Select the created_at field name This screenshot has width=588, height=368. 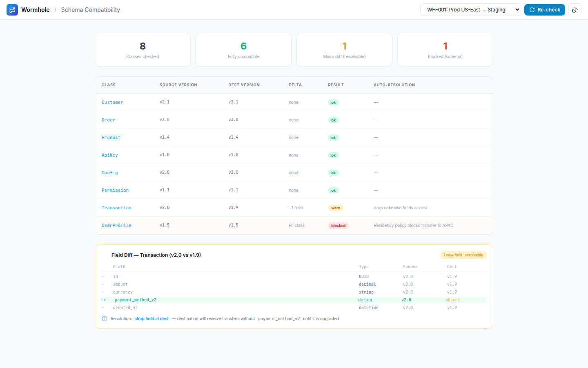coord(125,307)
